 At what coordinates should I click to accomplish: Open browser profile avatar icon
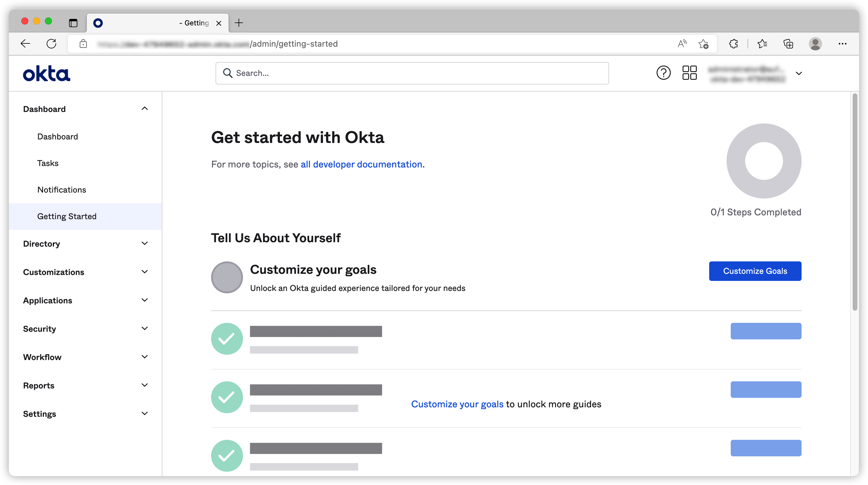815,44
